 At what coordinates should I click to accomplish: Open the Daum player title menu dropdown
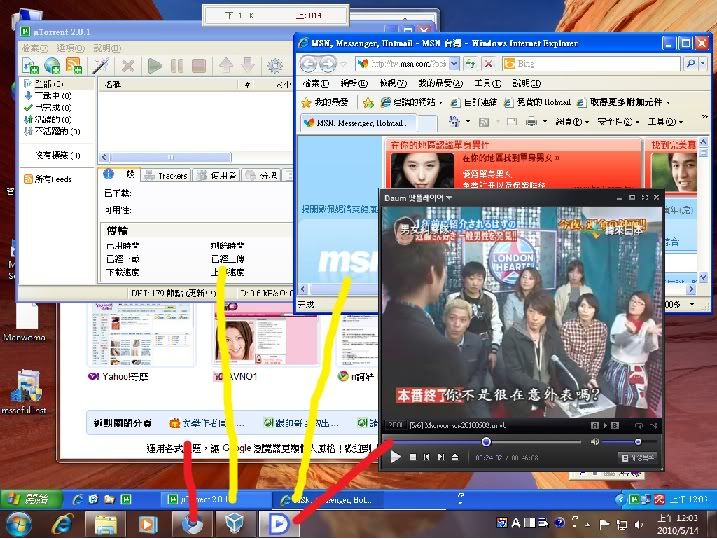(449, 198)
